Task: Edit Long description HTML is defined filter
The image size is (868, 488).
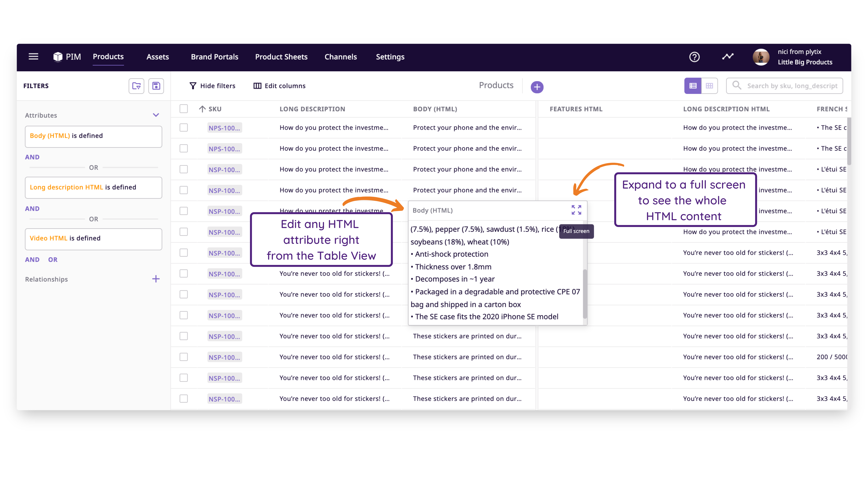Action: pyautogui.click(x=93, y=188)
